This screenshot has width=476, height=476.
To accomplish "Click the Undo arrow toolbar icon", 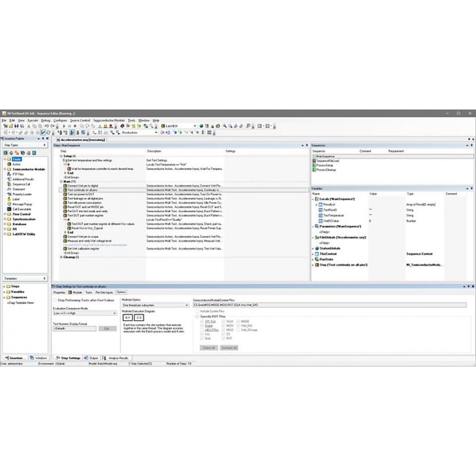I will [x=46, y=126].
